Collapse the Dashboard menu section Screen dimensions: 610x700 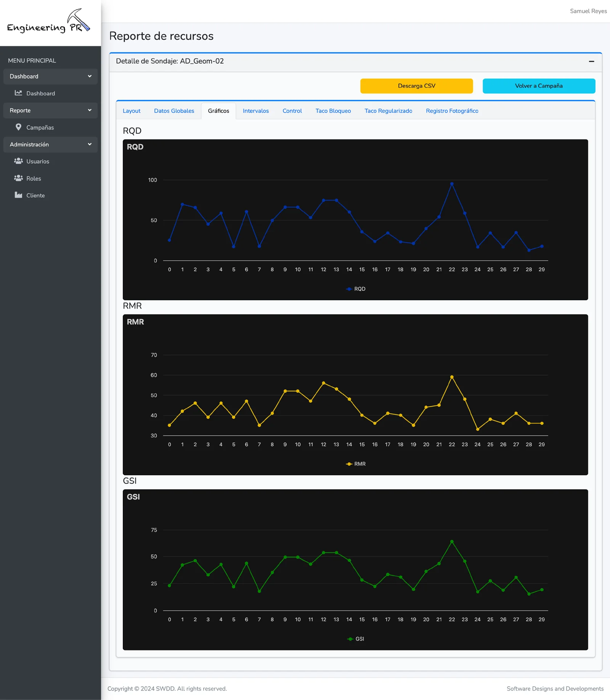(50, 76)
